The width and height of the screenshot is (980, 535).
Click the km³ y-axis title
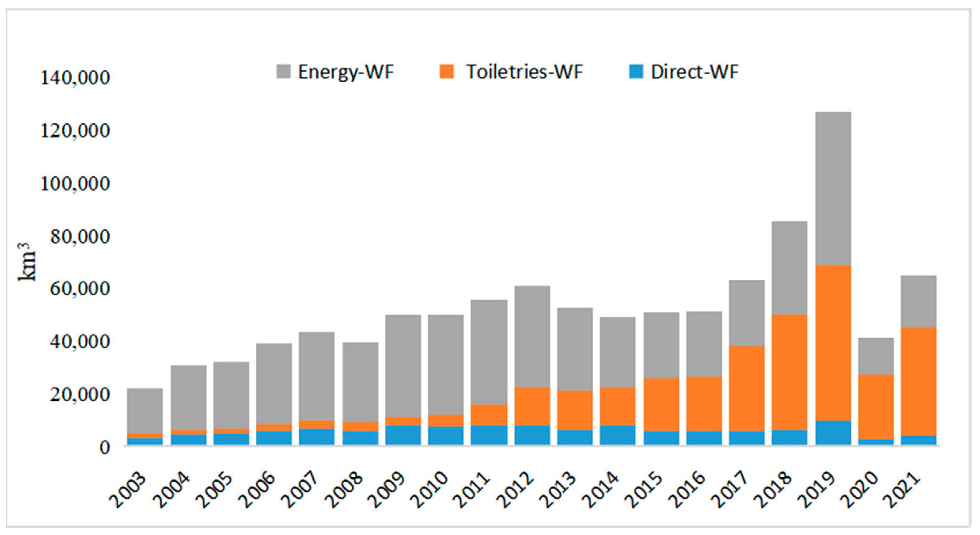point(27,262)
